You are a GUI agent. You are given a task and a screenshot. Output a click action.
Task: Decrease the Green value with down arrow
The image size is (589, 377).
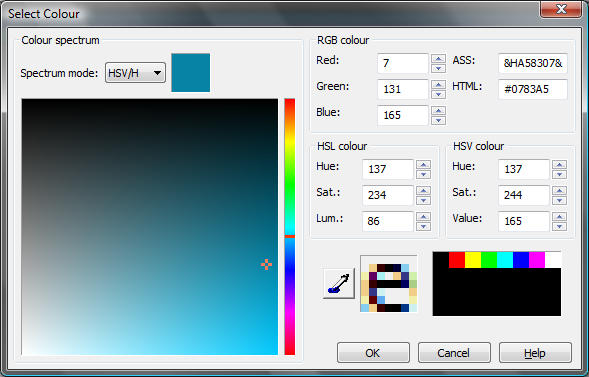438,94
